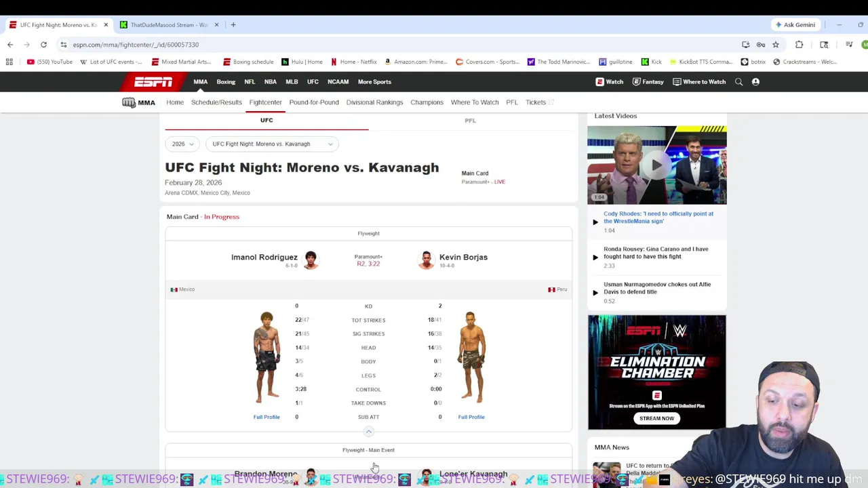Screen dimensions: 868x488
Task: Open Tickets external link
Action: (540, 102)
